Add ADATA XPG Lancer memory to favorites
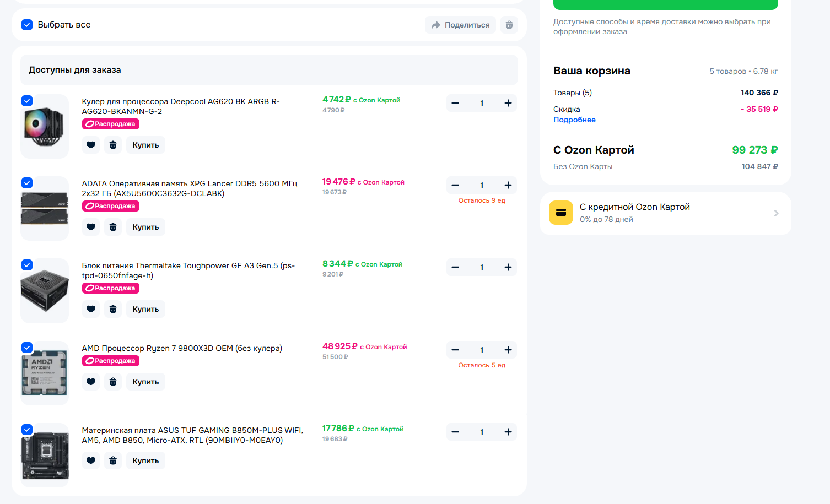 (91, 227)
